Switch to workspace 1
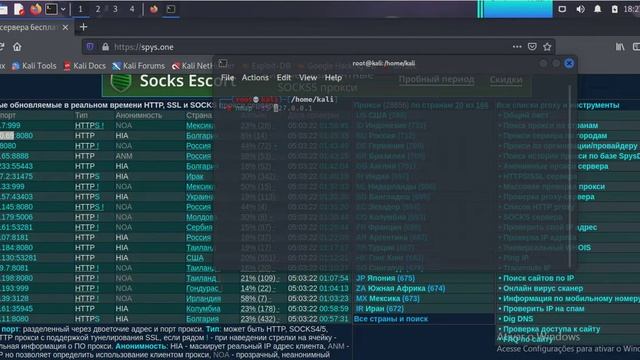Screen dimensions: 640x360 (x=80, y=9)
